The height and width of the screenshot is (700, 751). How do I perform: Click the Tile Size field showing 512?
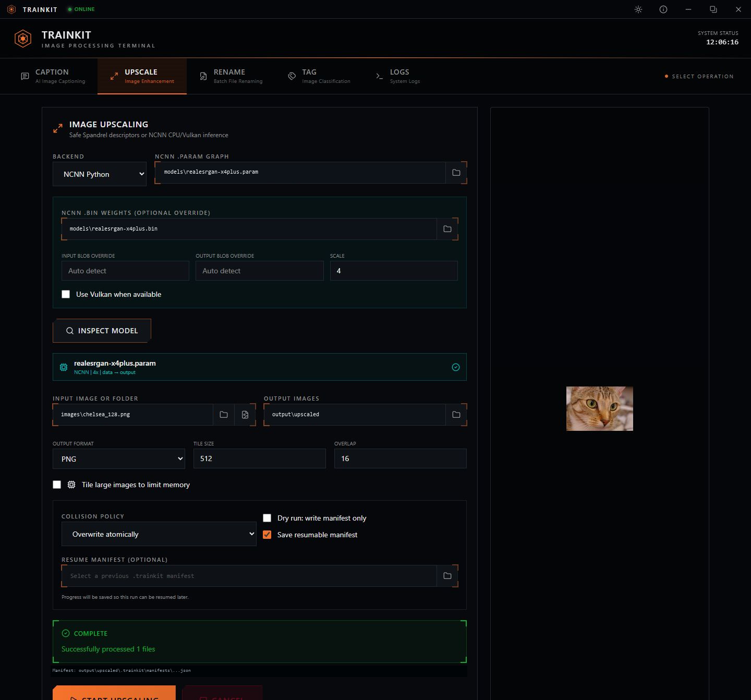click(260, 458)
